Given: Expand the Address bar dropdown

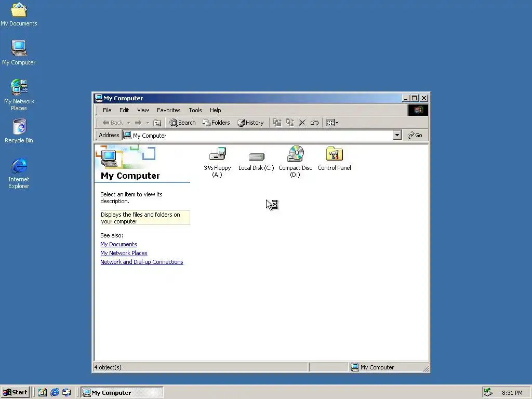Looking at the screenshot, I should click(397, 135).
